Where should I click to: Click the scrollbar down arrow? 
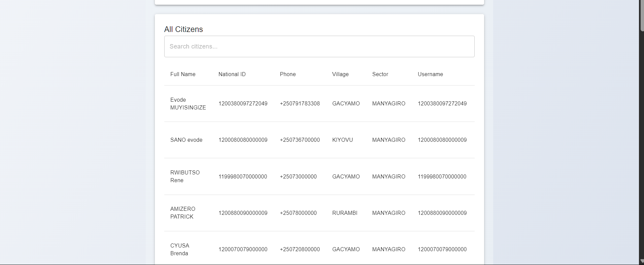tap(642, 262)
